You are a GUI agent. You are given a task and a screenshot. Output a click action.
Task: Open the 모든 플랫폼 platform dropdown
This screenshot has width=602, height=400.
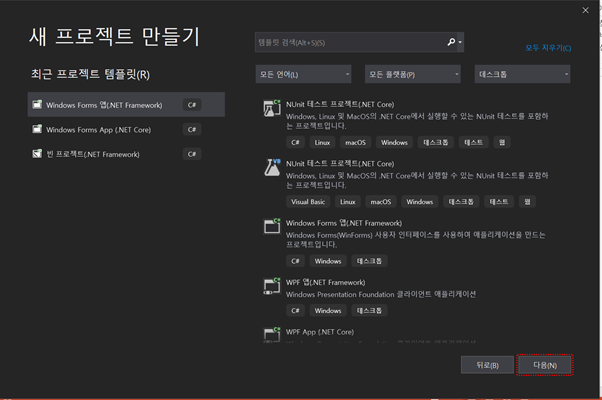point(413,74)
